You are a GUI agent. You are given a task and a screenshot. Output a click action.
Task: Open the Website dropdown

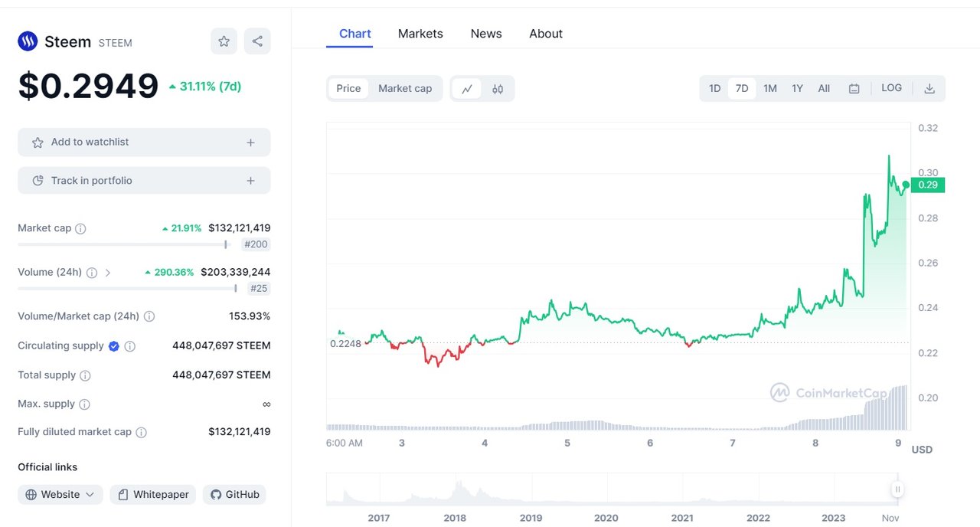[x=60, y=495]
